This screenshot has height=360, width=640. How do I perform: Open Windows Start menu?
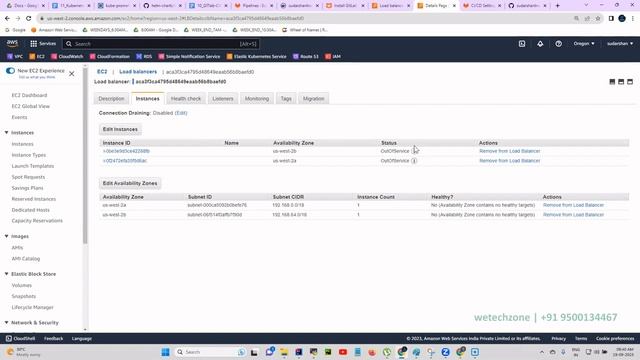tap(165, 352)
